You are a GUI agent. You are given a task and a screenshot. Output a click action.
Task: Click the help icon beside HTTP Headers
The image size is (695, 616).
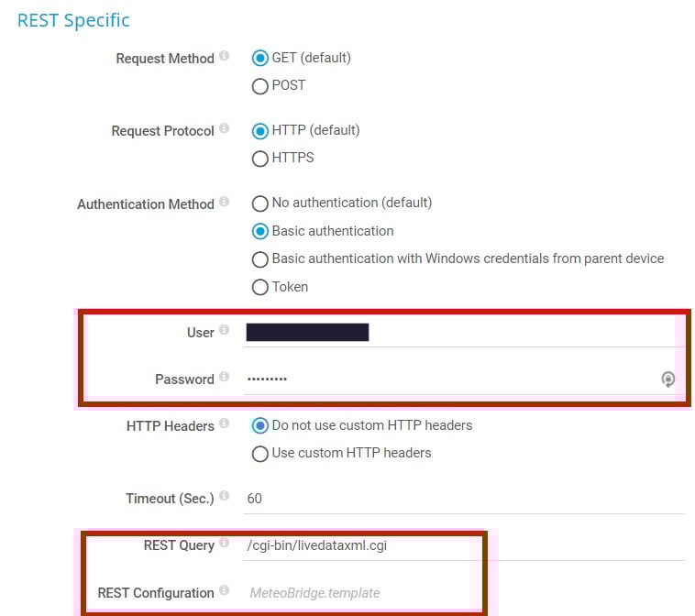tap(225, 424)
